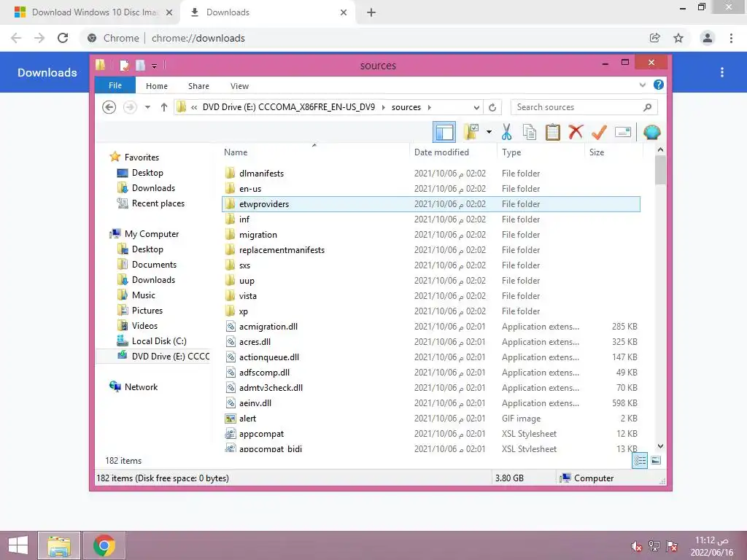
Task: Click the Explorer refresh button
Action: 492,107
